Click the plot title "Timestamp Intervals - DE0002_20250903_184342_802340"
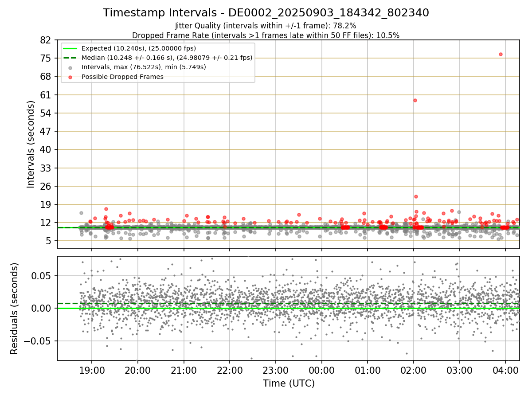This screenshot has width=532, height=399. pos(266,13)
